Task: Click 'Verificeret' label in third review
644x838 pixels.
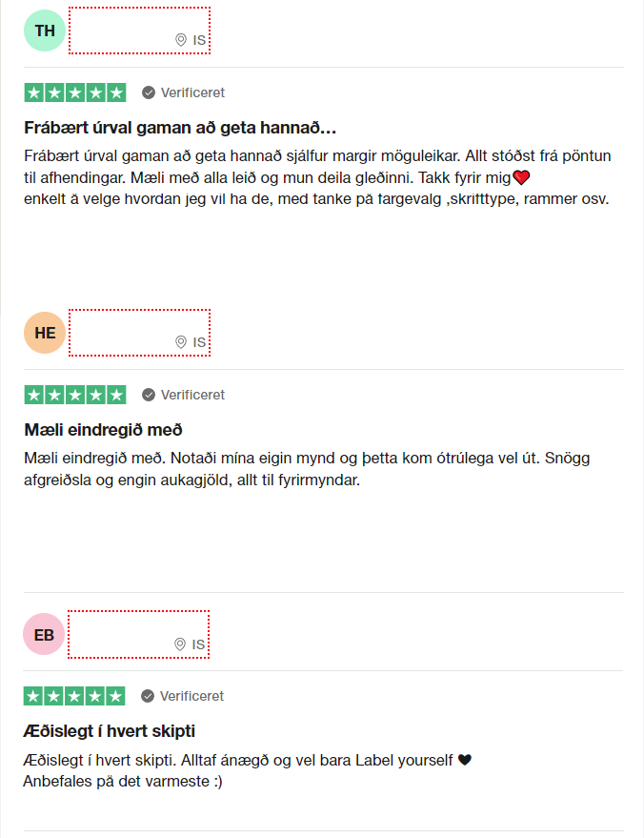Action: pos(191,696)
